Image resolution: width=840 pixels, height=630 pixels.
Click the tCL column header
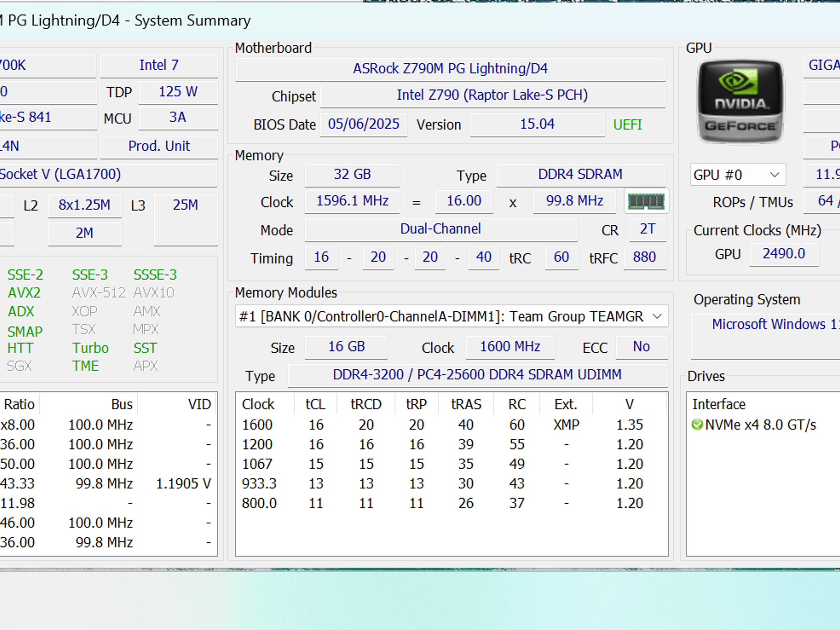tap(315, 404)
